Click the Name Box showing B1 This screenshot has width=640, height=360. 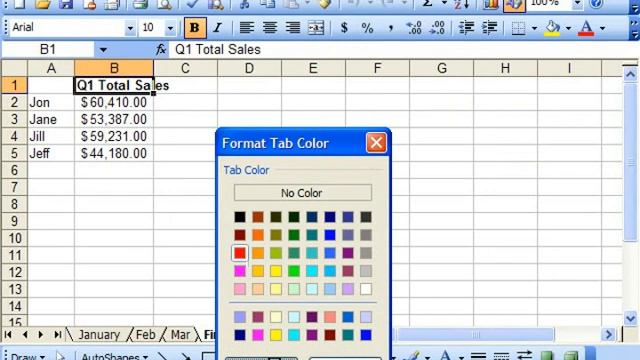(x=48, y=49)
